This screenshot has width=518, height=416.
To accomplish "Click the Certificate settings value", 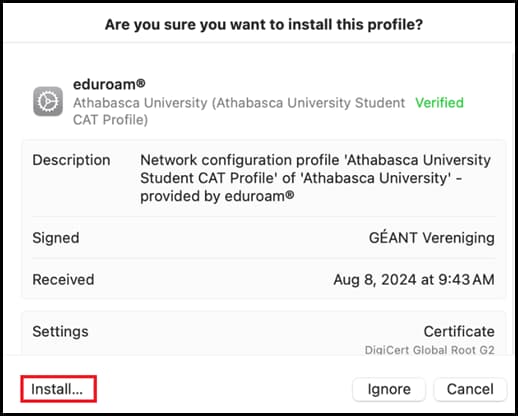I will [459, 332].
